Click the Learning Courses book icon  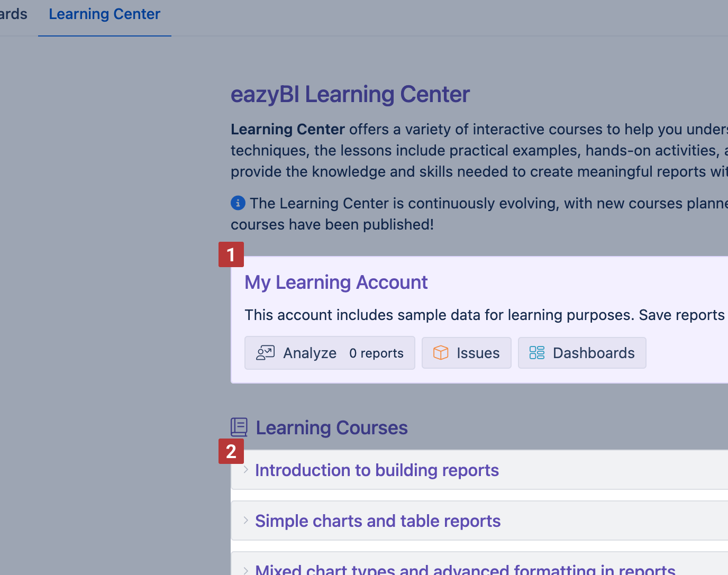pos(239,427)
